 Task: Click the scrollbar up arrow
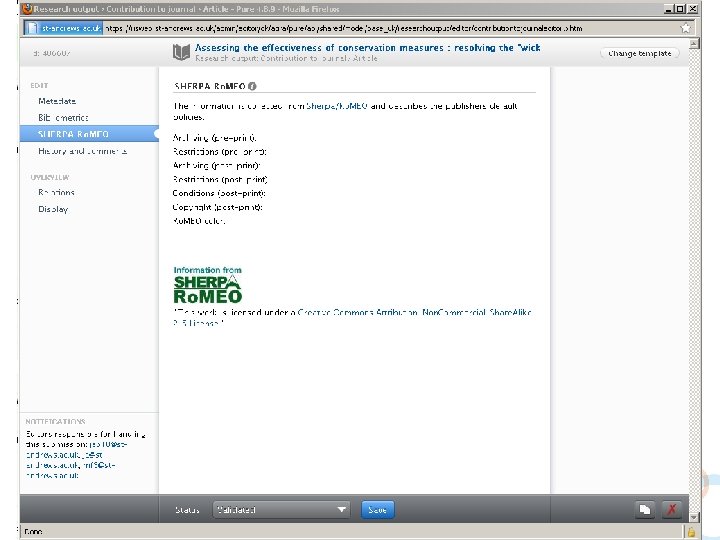(x=694, y=44)
